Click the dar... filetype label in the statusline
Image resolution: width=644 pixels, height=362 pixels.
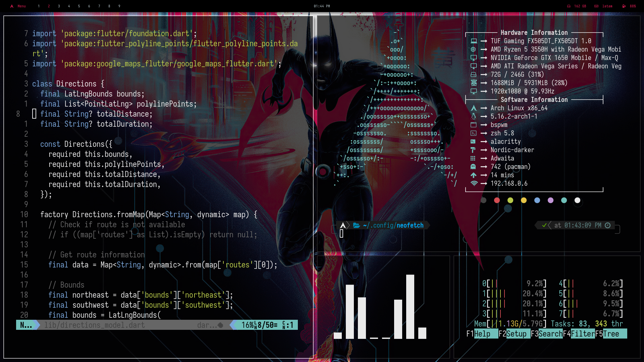207,325
